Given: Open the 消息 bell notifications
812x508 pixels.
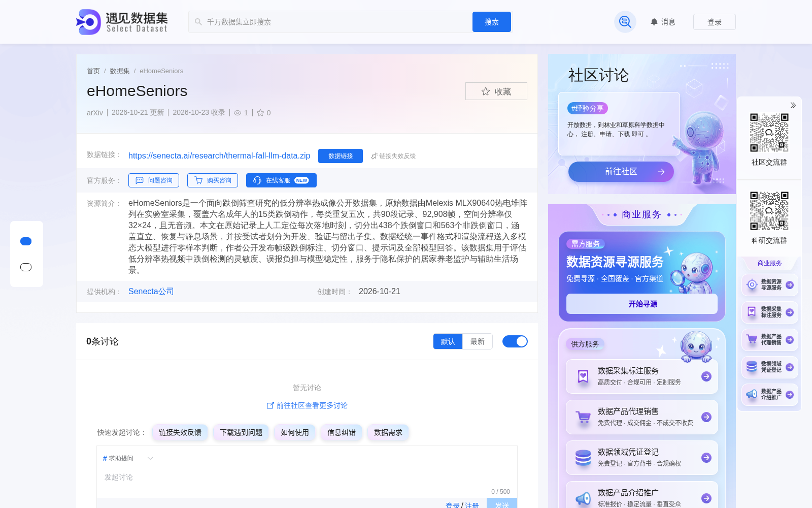Looking at the screenshot, I should pyautogui.click(x=663, y=22).
